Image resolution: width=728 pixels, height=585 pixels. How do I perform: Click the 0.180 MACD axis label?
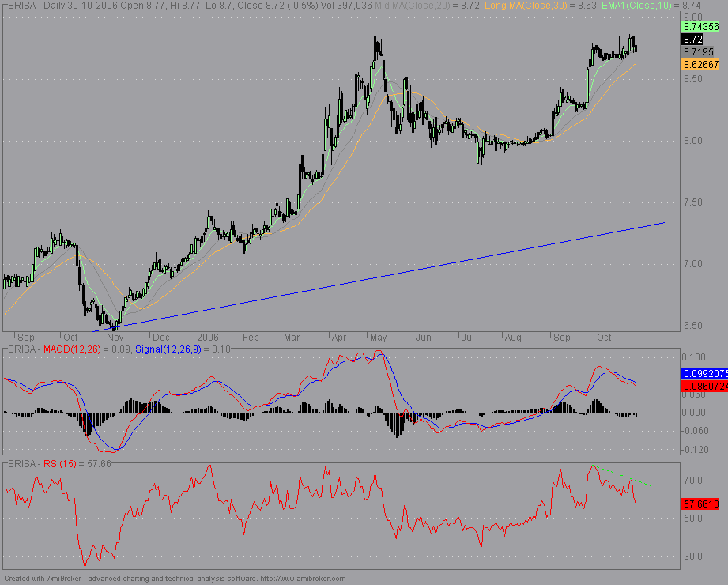tap(694, 357)
